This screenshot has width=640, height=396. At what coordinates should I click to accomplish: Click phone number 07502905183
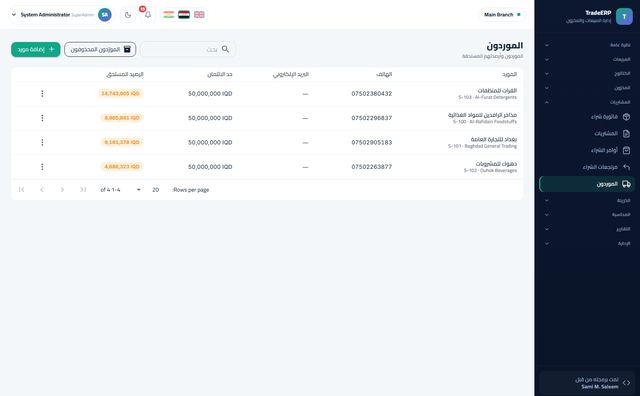[x=371, y=142]
